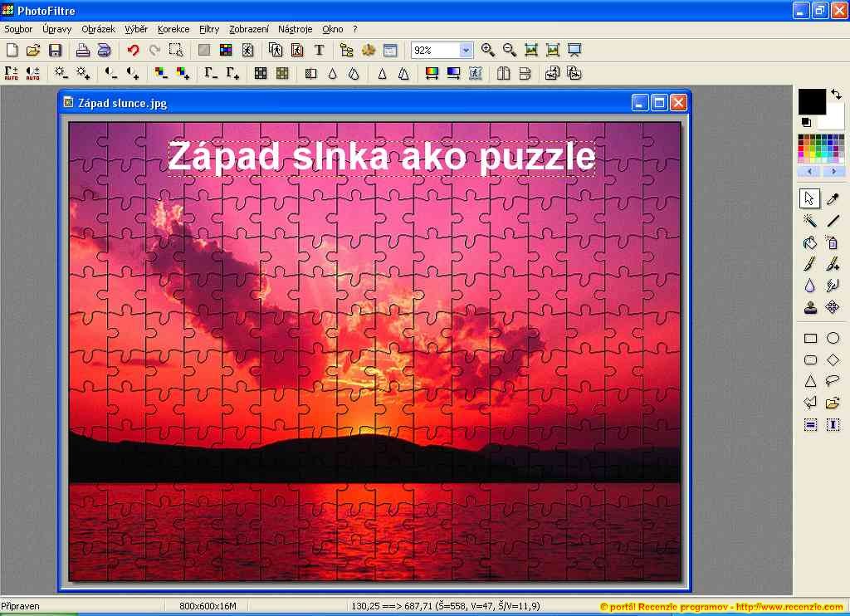
Task: Select the clone stamp tool
Action: tap(810, 307)
